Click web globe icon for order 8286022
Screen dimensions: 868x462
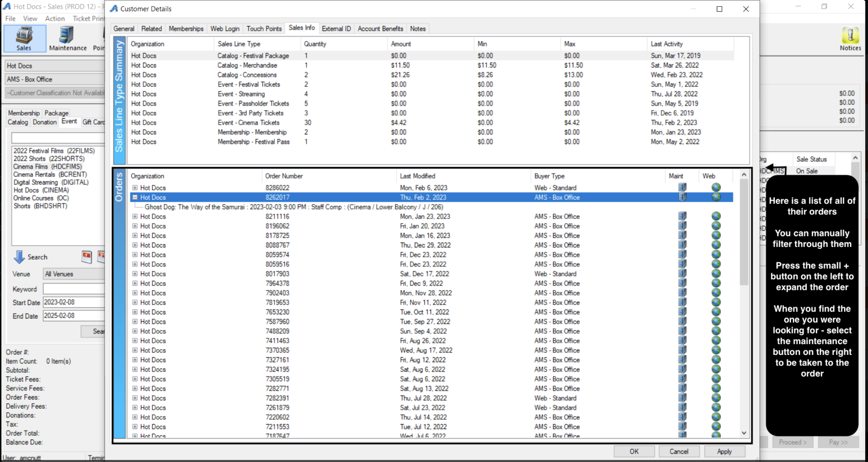click(x=716, y=187)
